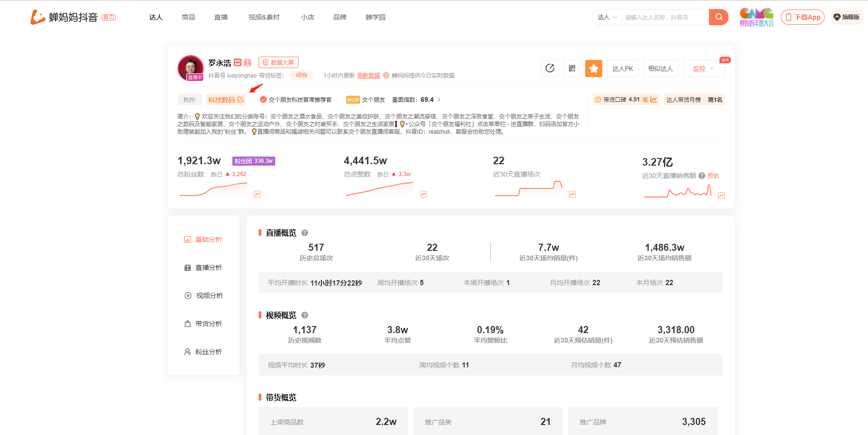The image size is (868, 435).
Task: Click the 综合 带货标签 tag
Action: coord(301,75)
